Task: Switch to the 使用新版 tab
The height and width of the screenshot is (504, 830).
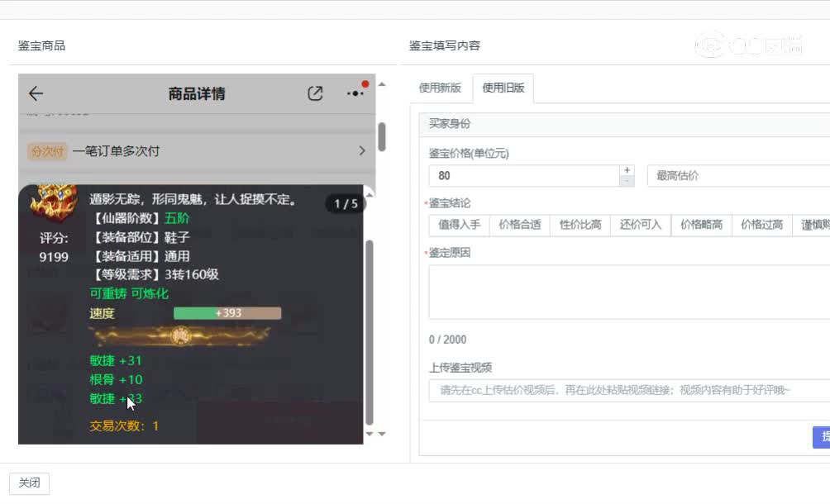Action: pos(440,88)
